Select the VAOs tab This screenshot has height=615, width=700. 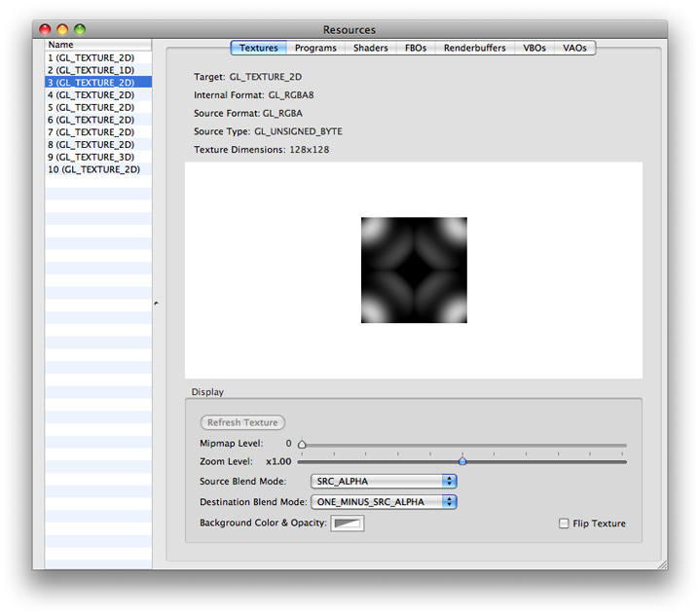[574, 48]
